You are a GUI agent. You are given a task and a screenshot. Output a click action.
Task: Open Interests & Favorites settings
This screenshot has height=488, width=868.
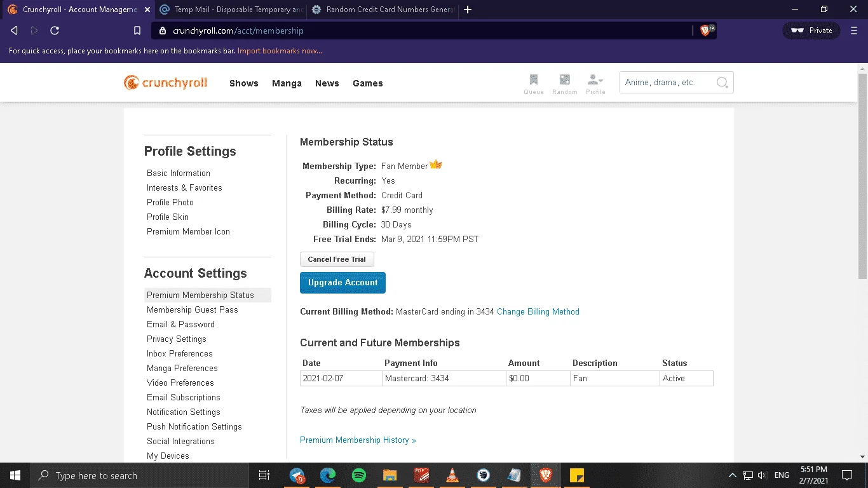[184, 187]
